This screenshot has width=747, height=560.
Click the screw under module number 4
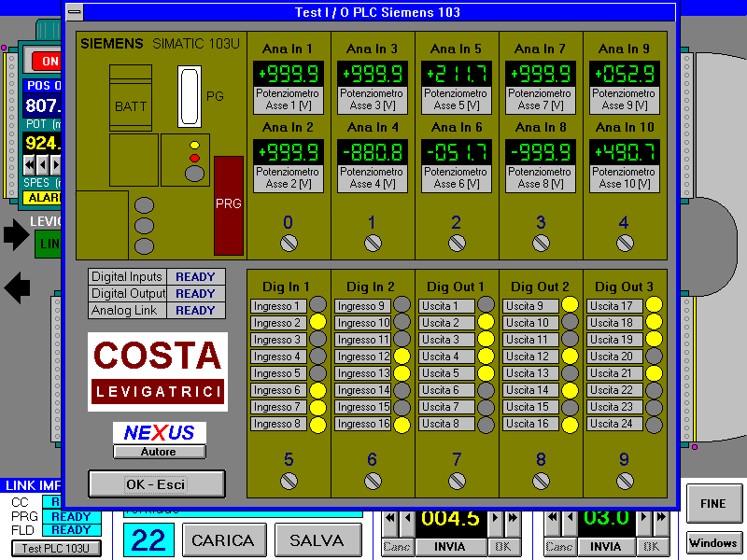(x=625, y=244)
